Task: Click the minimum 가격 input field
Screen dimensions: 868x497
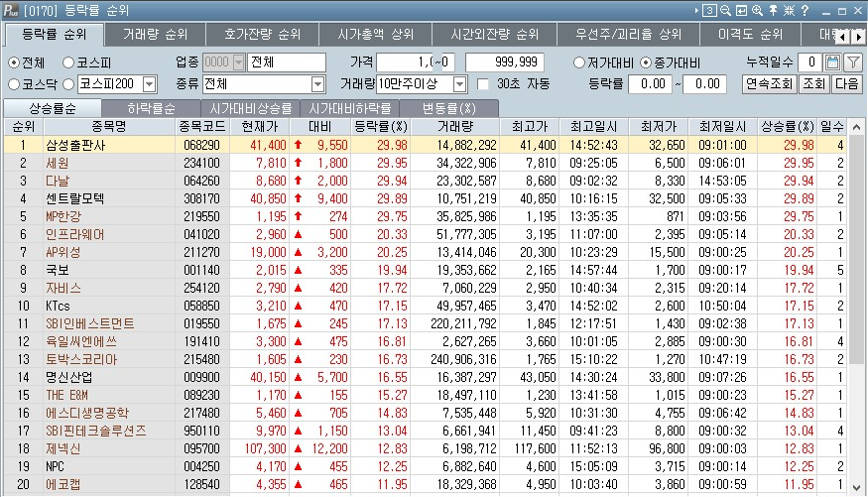Action: click(416, 62)
